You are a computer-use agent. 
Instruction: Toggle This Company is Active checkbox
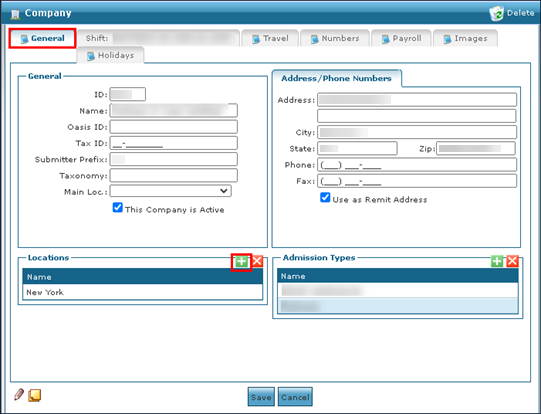pyautogui.click(x=118, y=207)
